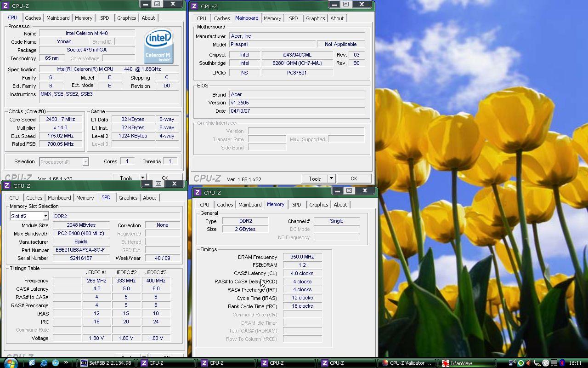
Task: Click the Core Speed value 2450.17 MHz
Action: click(x=60, y=120)
